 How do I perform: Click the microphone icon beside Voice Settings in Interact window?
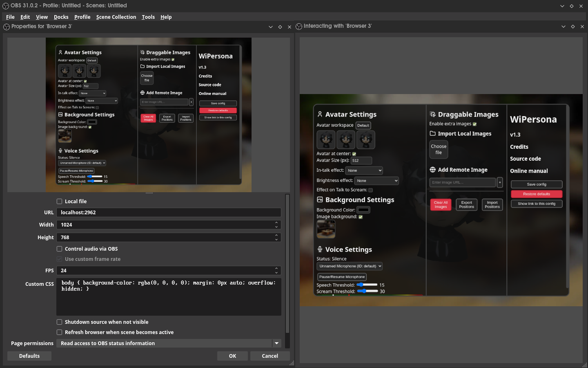click(x=320, y=249)
